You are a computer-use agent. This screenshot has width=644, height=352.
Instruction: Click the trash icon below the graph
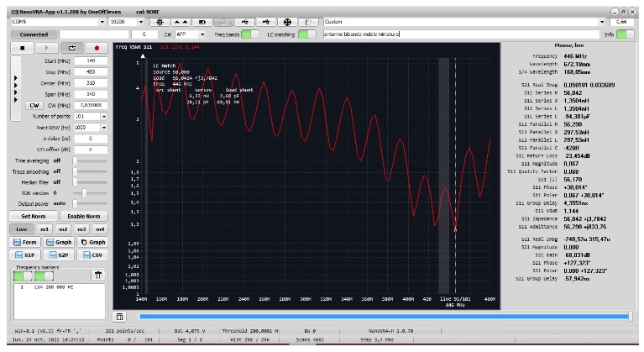(x=120, y=317)
